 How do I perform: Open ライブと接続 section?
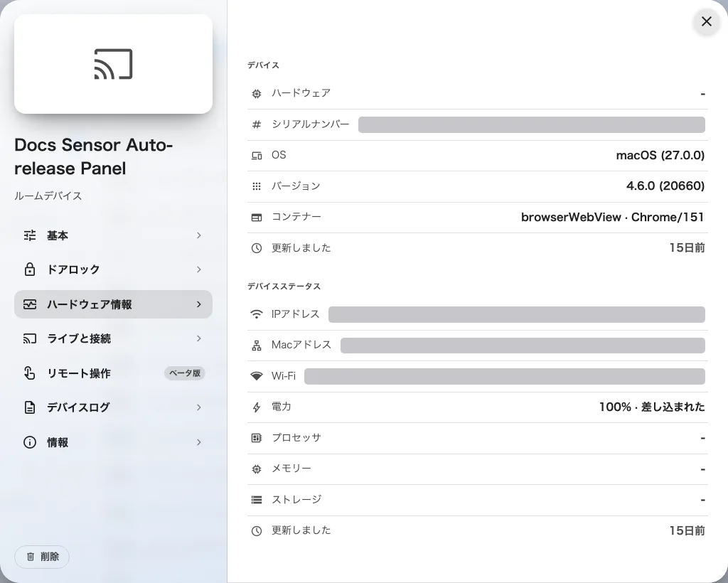113,338
